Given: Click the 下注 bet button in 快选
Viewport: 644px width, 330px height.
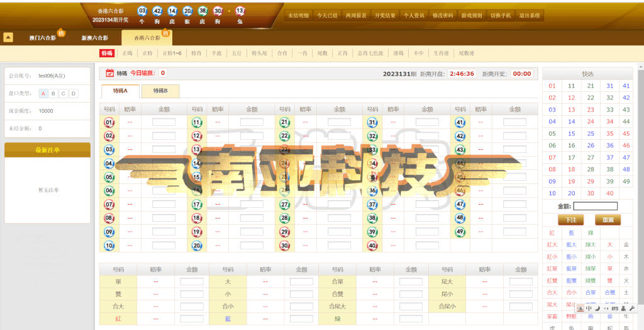Looking at the screenshot, I should click(571, 220).
